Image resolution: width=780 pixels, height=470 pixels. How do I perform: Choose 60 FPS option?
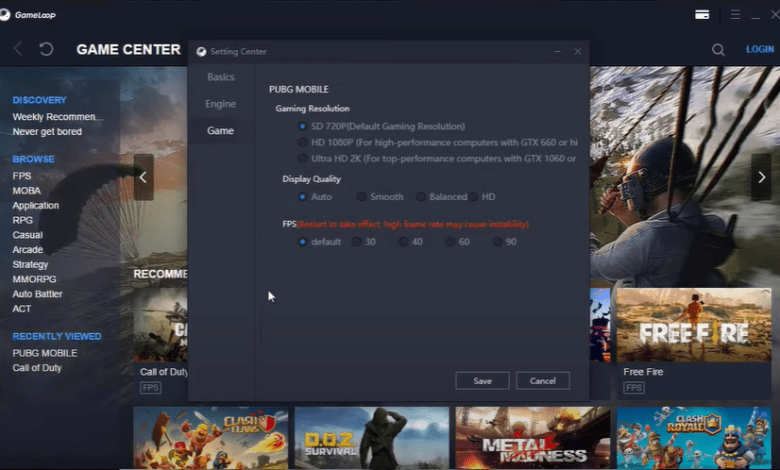450,242
